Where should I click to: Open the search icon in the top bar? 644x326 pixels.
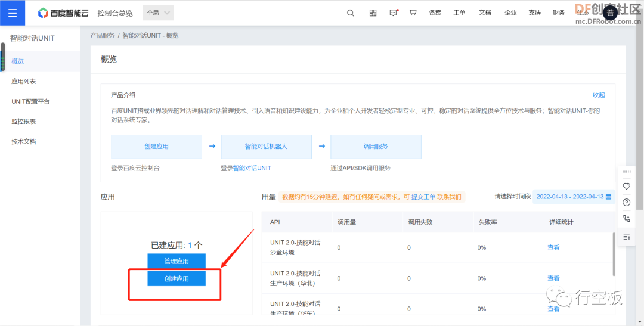point(351,13)
